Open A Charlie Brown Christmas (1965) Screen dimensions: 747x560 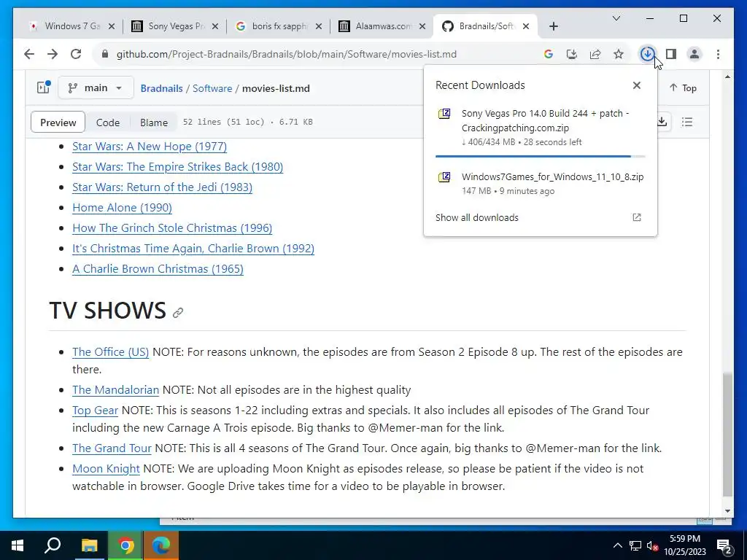point(158,269)
